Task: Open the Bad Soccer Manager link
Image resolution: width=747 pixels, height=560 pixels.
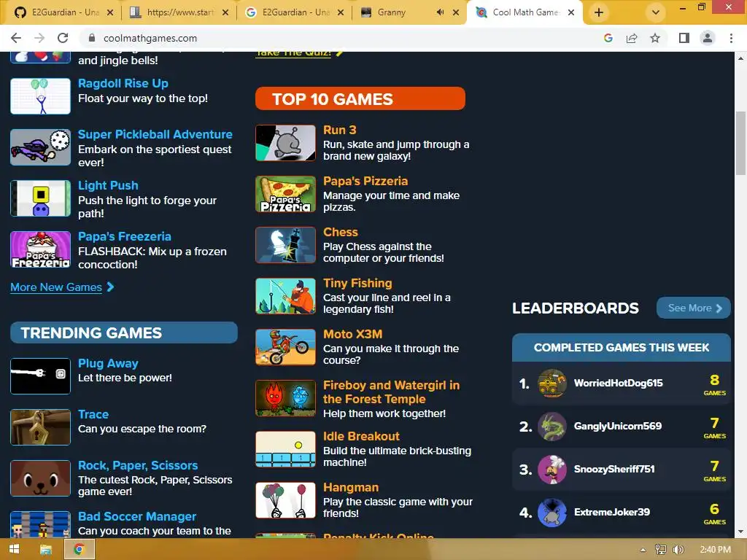Action: (x=137, y=517)
